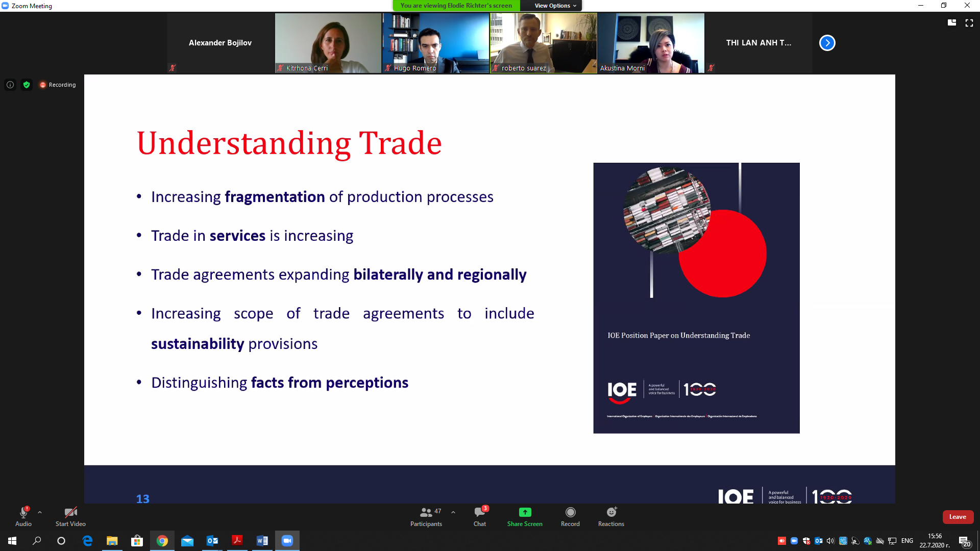Click Outlook icon in system tray
The image size is (980, 551).
click(x=819, y=541)
